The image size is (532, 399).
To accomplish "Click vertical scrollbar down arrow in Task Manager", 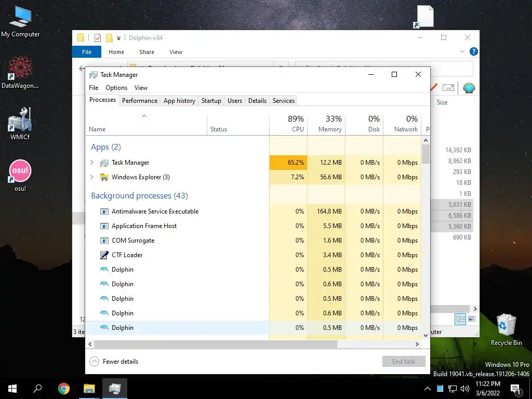I will pos(426,336).
